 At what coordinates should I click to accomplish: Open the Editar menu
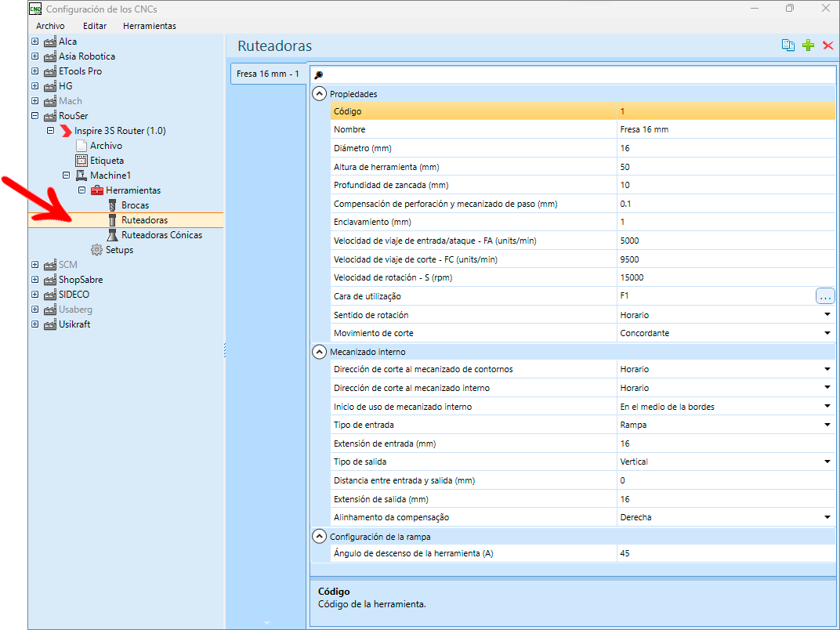[x=95, y=26]
